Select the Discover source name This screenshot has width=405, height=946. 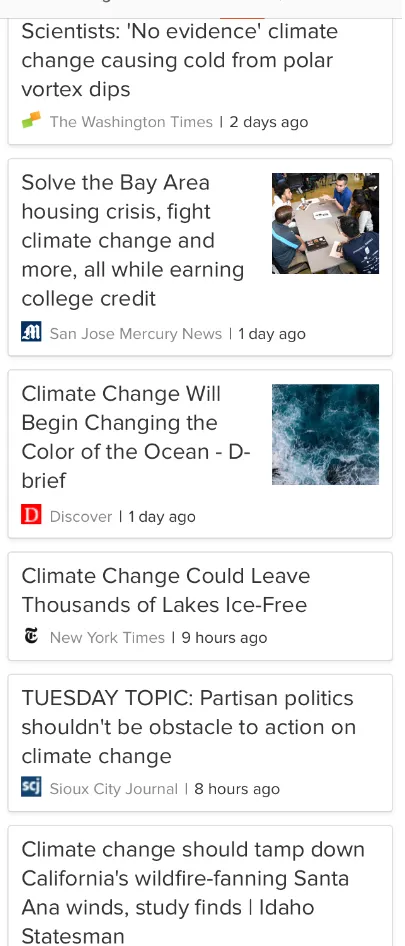[x=81, y=516]
